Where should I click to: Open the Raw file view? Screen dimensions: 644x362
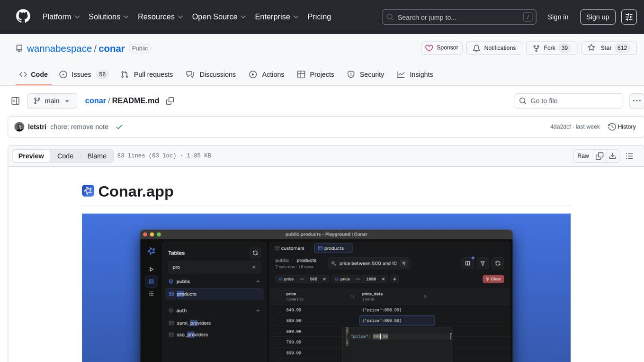point(583,156)
